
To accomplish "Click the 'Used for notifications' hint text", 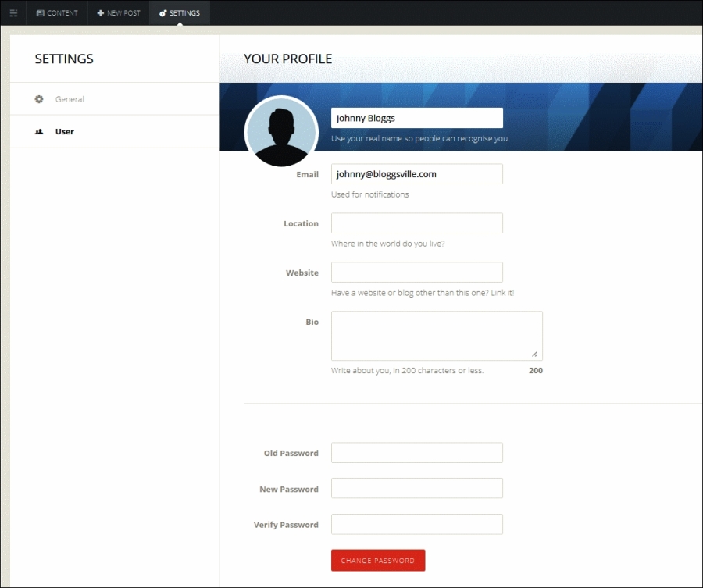I will tap(370, 194).
